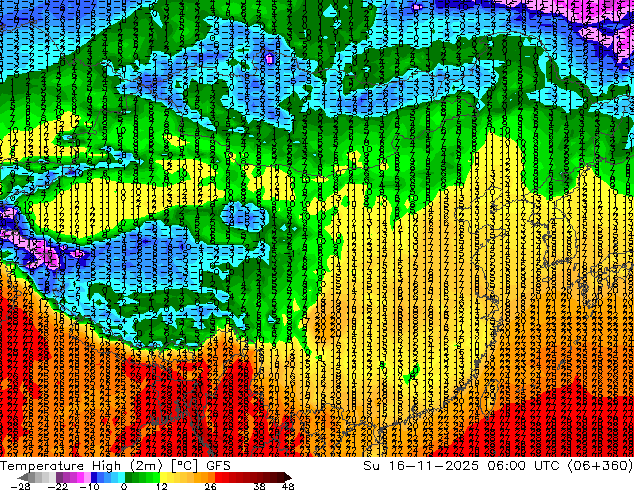
Task: Click the "Temperature High (2m) [°C] GFS" title
Action: tap(115, 465)
